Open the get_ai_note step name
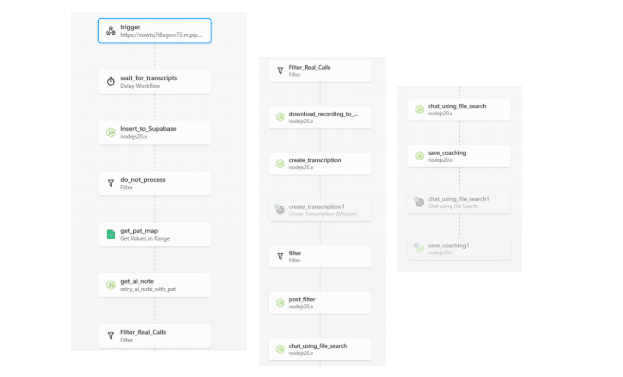The width and height of the screenshot is (623, 377). (137, 281)
